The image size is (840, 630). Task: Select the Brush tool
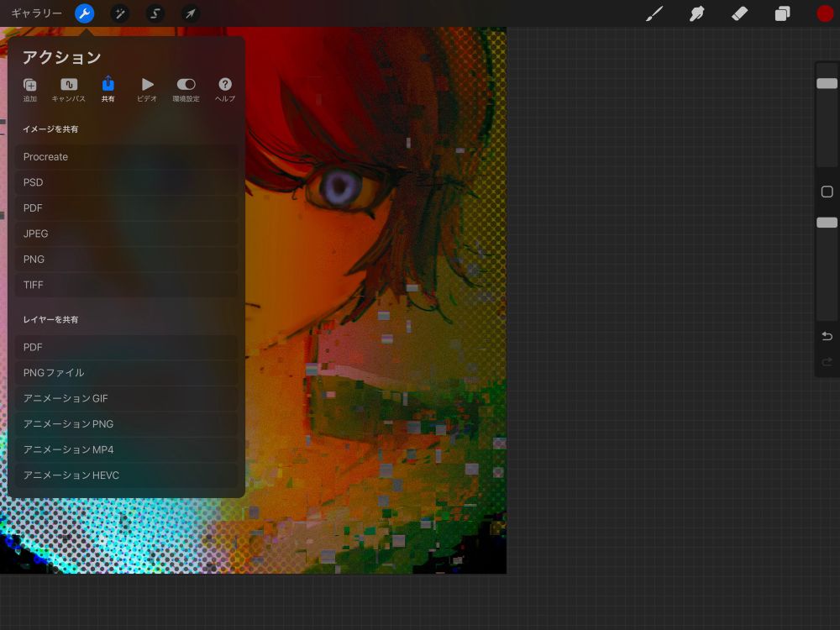pos(654,13)
